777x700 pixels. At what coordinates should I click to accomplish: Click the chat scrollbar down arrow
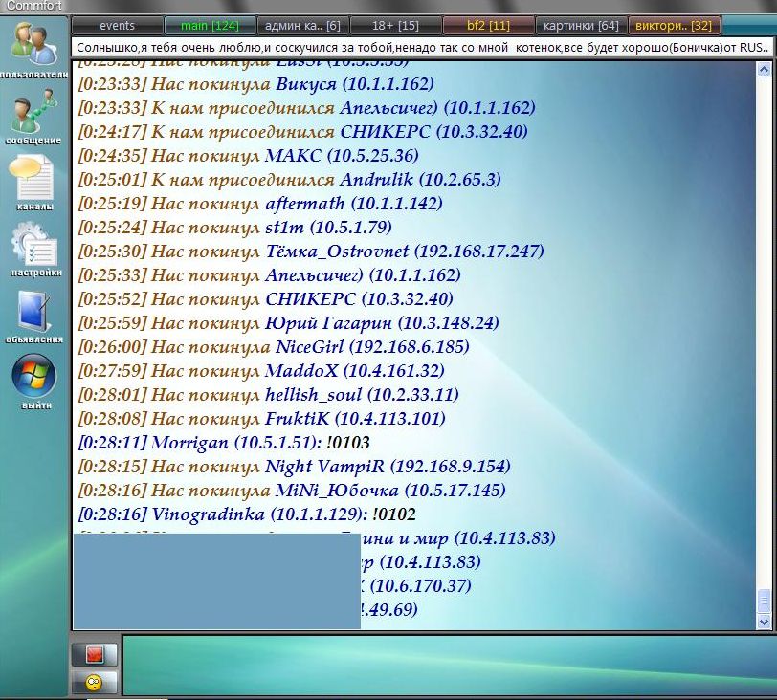[x=763, y=622]
